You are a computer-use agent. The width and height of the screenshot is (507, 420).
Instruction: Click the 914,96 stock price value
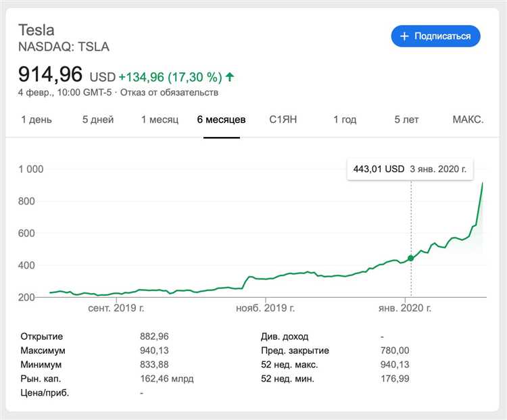(x=51, y=74)
